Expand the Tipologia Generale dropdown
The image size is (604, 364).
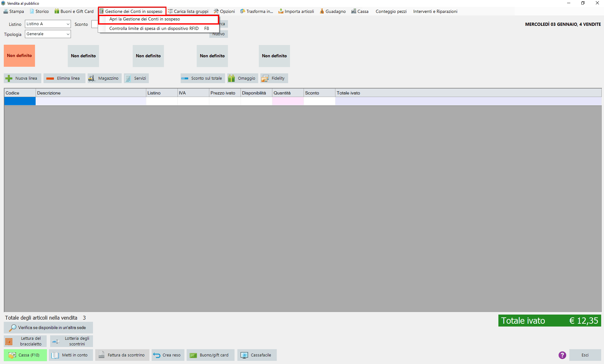click(68, 34)
